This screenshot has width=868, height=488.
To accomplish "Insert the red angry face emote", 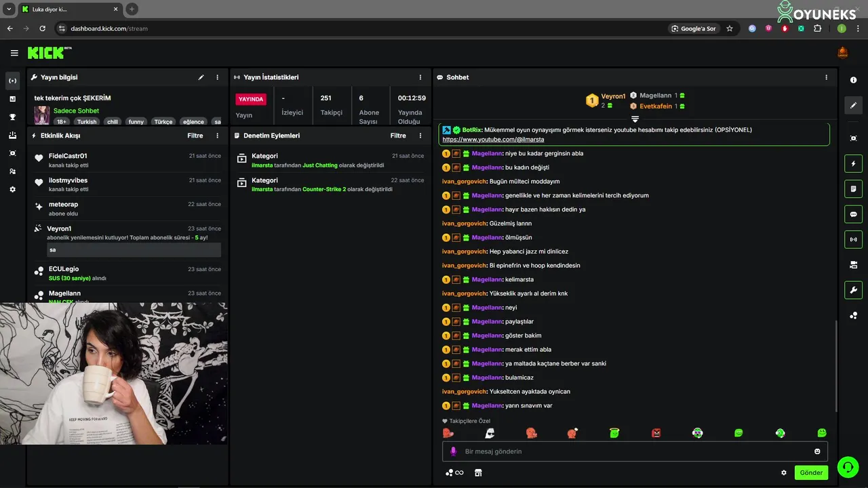I will point(656,433).
